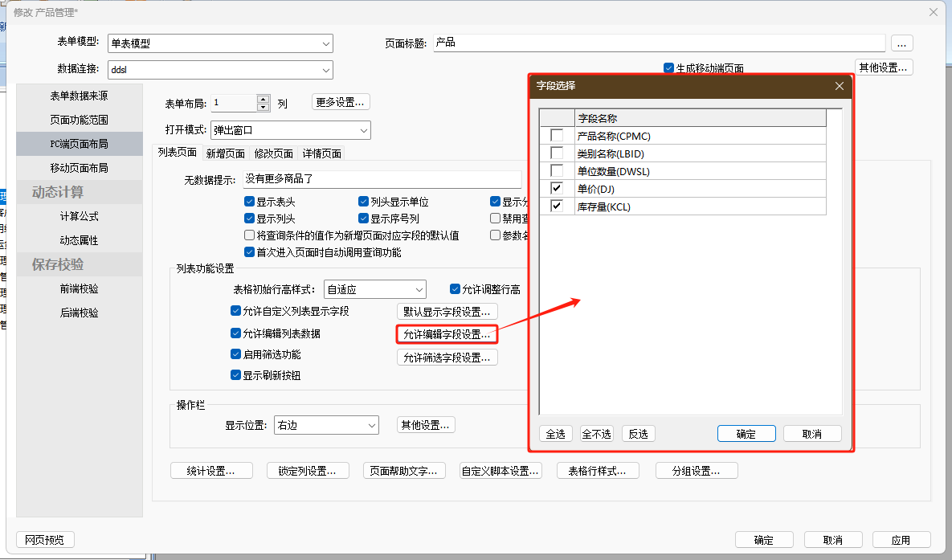Open the 显示位置 dropdown in 操作栏
The width and height of the screenshot is (952, 560).
click(x=371, y=425)
